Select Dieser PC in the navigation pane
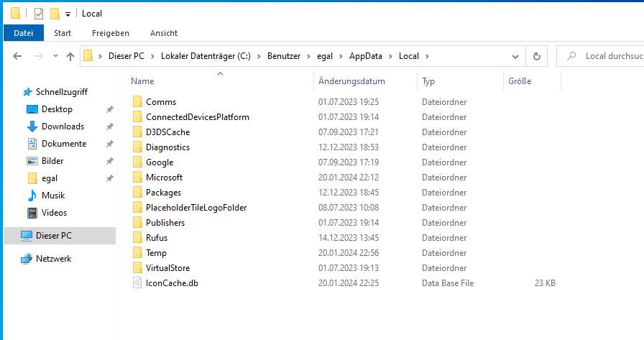The image size is (644, 340). 60,236
